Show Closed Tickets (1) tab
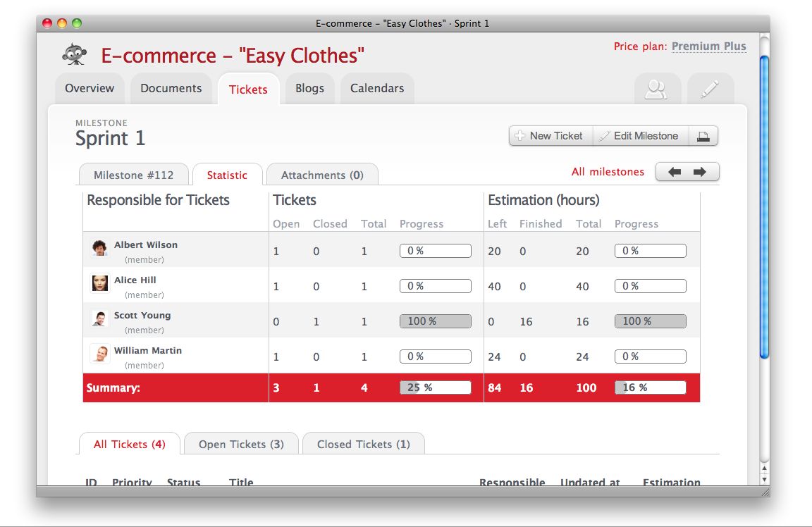The image size is (812, 527). tap(364, 444)
